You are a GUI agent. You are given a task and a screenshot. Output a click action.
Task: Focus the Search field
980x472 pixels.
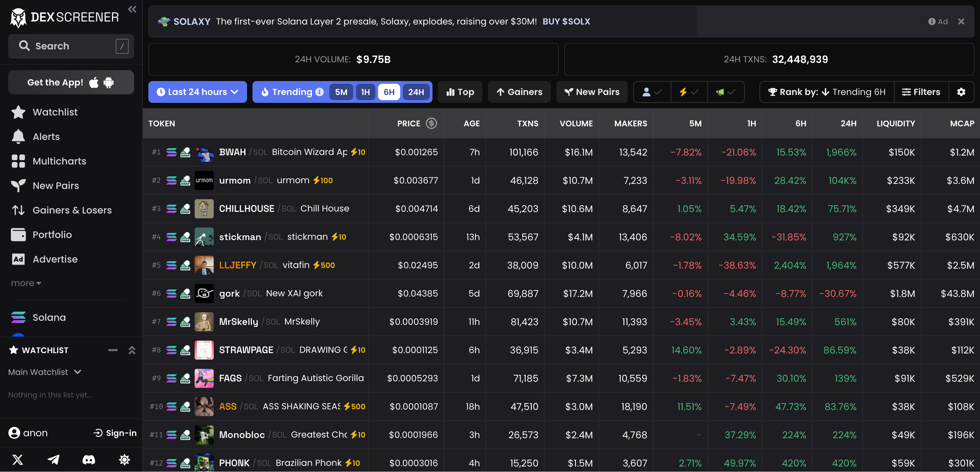pos(71,46)
